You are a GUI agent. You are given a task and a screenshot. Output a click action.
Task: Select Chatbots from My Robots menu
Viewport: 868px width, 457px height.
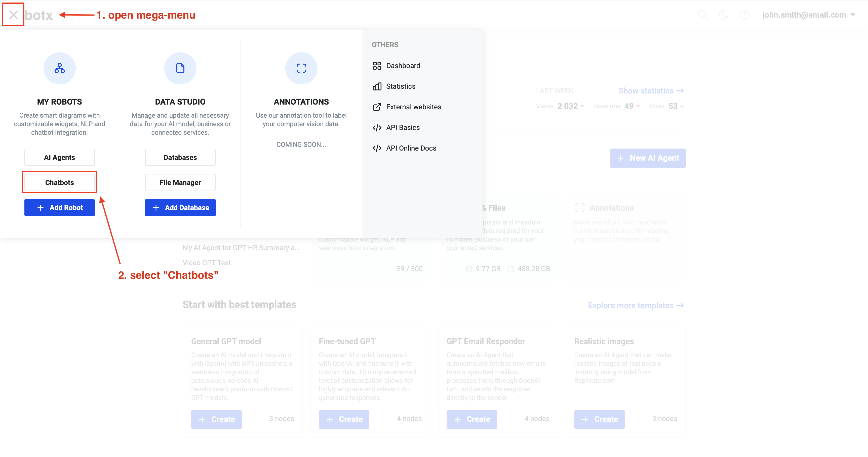59,182
